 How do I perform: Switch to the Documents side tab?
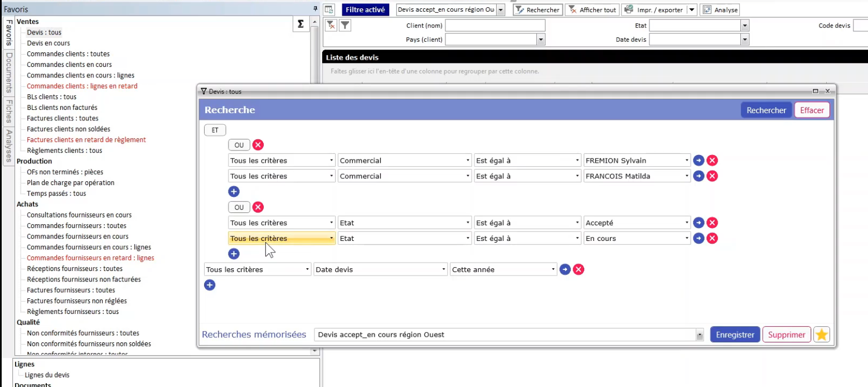point(8,72)
